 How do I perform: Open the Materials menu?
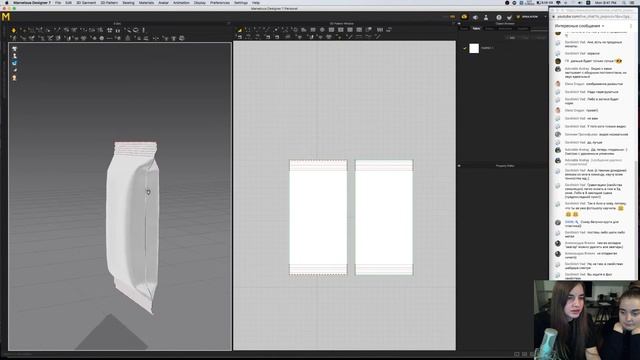click(x=146, y=2)
